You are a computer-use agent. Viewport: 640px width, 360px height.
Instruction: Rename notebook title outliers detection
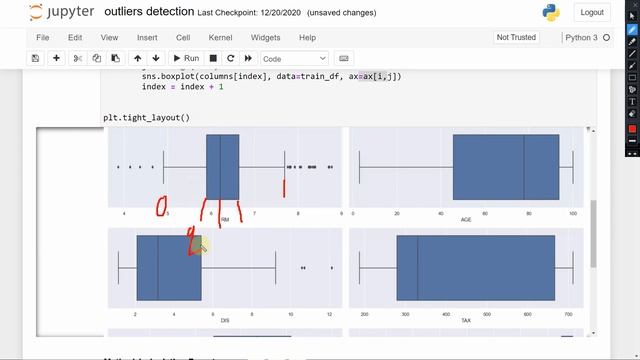[x=149, y=11]
